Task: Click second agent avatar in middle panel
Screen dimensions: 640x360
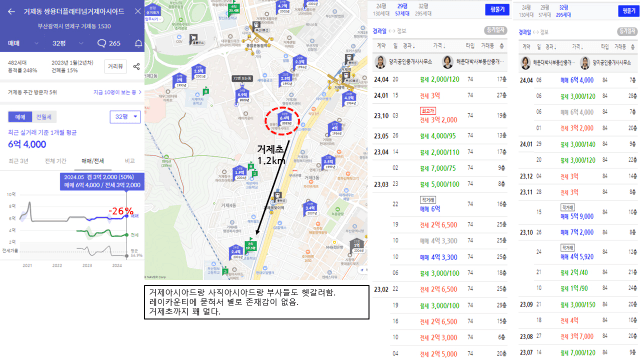Action: point(447,62)
